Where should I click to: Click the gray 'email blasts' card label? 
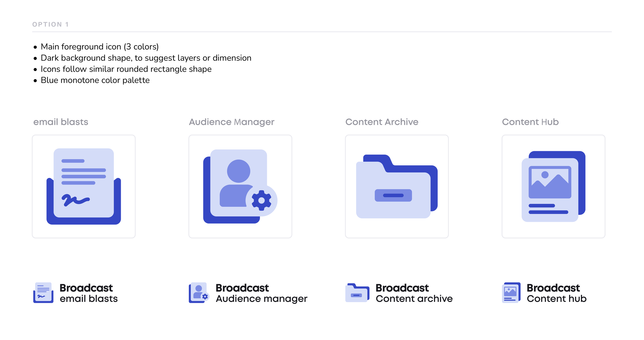click(x=61, y=122)
